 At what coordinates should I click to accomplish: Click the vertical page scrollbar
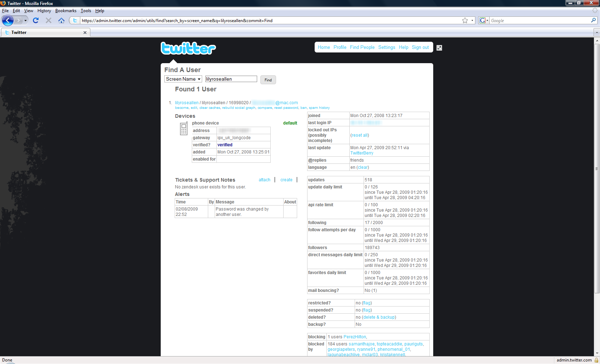pyautogui.click(x=597, y=168)
